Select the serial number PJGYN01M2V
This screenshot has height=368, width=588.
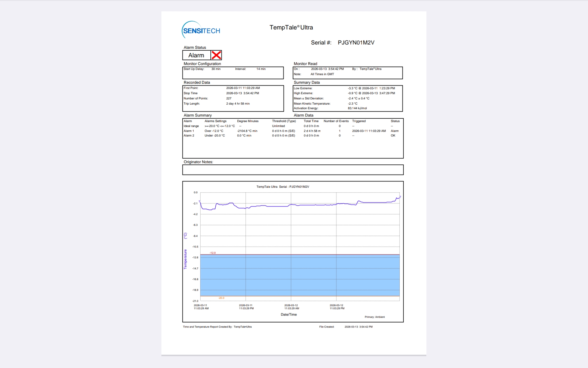pyautogui.click(x=356, y=43)
